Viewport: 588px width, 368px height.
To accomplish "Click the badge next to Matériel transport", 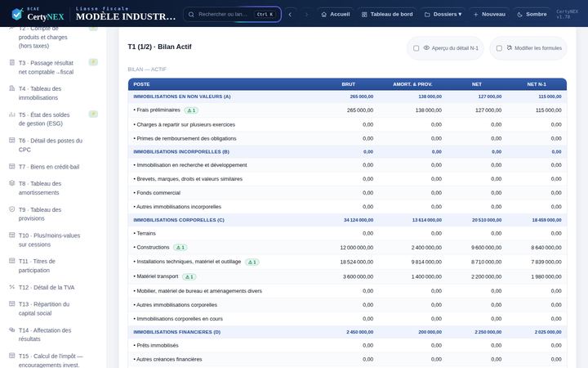I will (x=189, y=276).
